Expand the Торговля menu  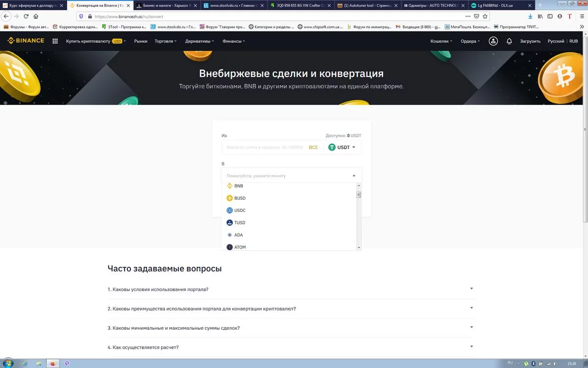click(166, 41)
